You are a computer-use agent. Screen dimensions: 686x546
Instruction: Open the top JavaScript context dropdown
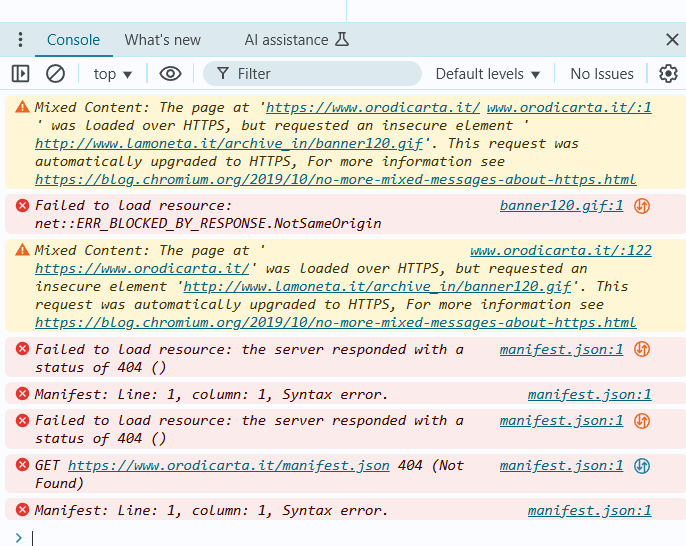(112, 73)
